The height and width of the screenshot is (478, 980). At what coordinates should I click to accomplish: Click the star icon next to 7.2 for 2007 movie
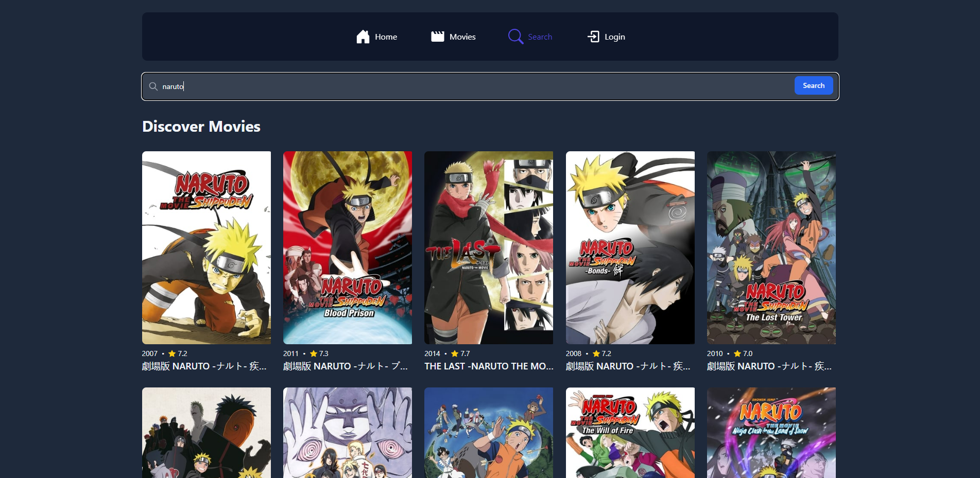pyautogui.click(x=172, y=353)
